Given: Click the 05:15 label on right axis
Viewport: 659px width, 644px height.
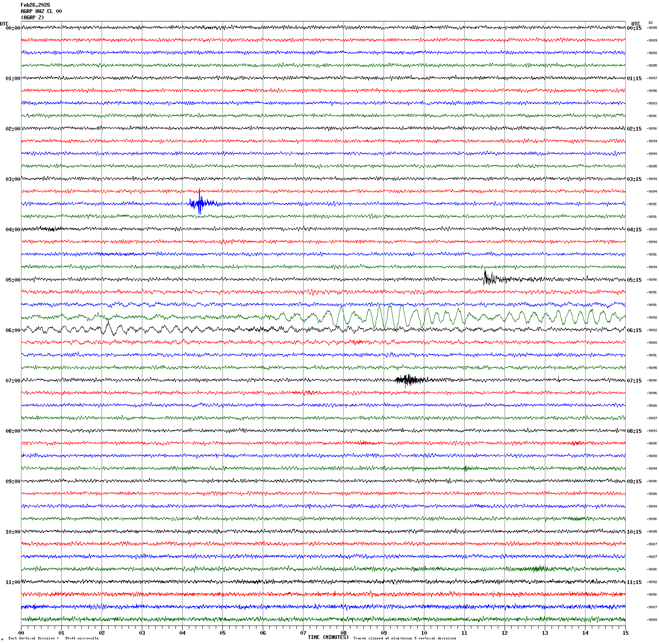Looking at the screenshot, I should click(x=634, y=280).
